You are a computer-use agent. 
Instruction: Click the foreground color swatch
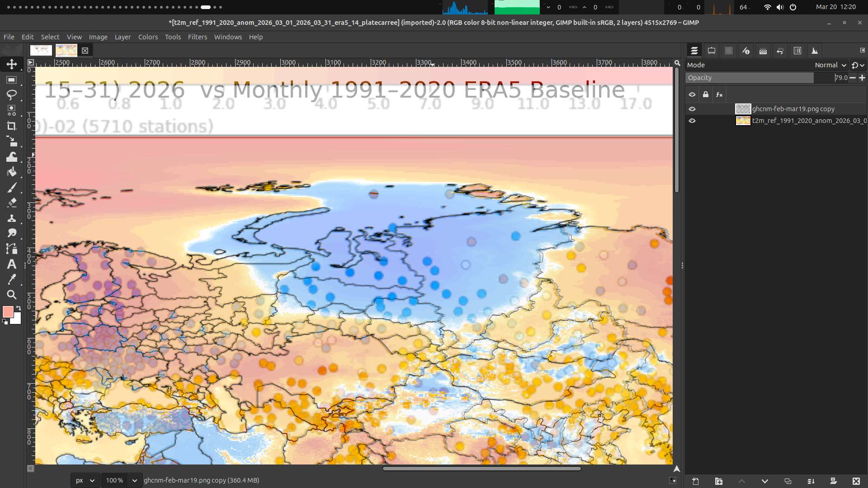tap(8, 311)
